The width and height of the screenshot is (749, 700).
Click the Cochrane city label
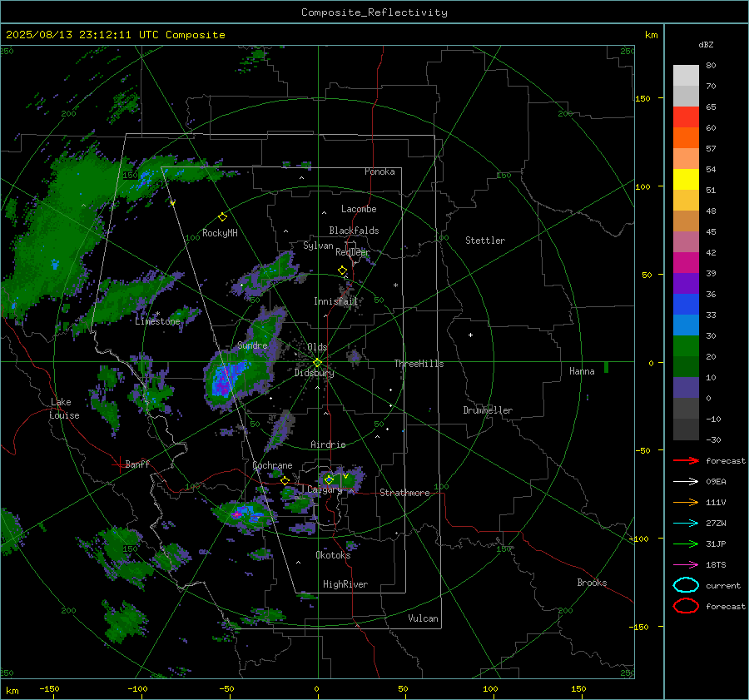pos(272,465)
